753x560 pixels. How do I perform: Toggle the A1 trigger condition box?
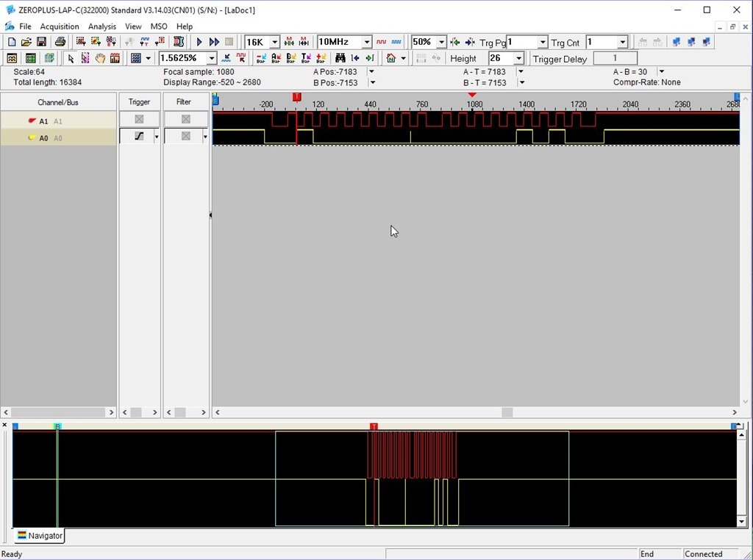pos(139,119)
